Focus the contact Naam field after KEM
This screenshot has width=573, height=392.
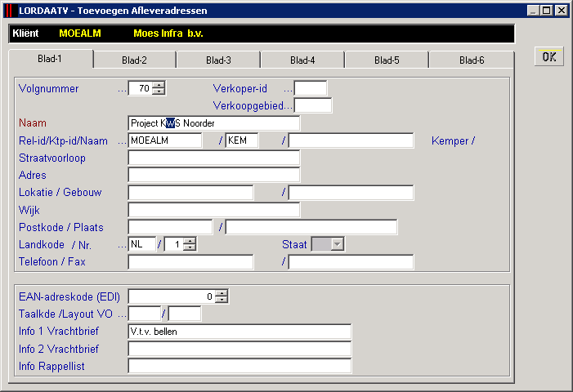point(351,140)
